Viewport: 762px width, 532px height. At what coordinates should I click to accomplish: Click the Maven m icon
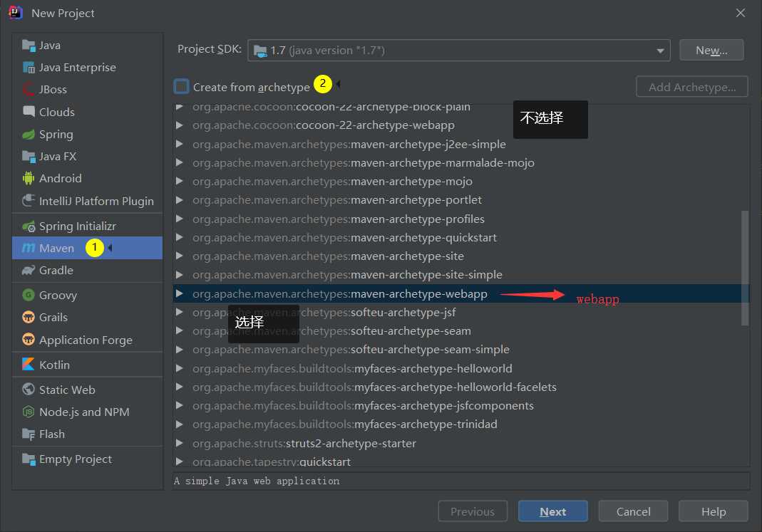click(x=29, y=248)
